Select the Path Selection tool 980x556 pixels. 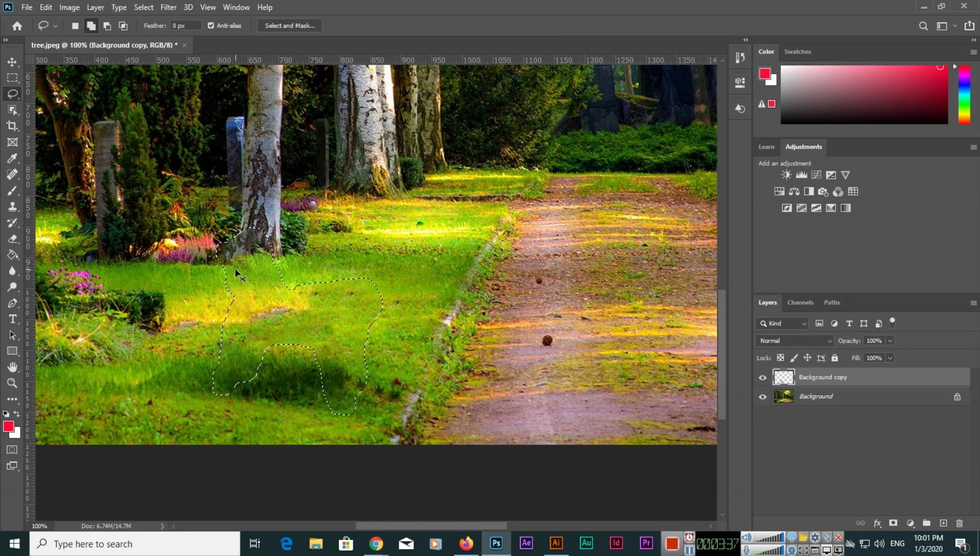click(x=12, y=336)
